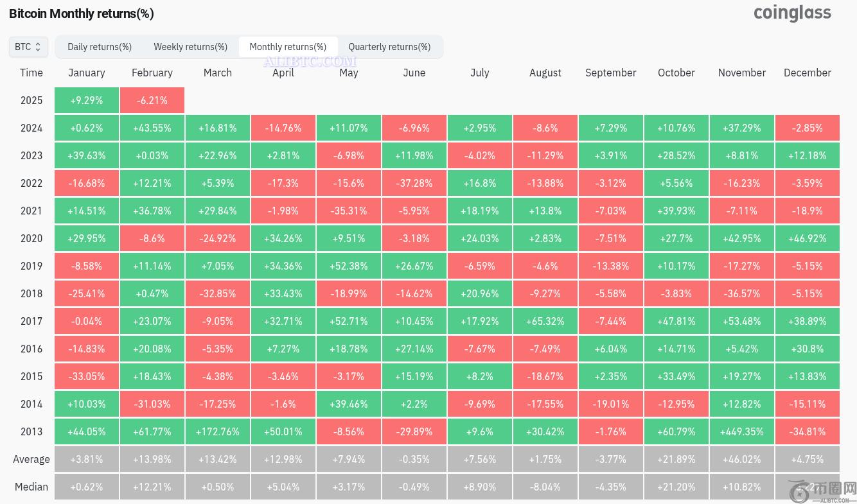Click the January 2025 +9.29% cell

tap(87, 100)
